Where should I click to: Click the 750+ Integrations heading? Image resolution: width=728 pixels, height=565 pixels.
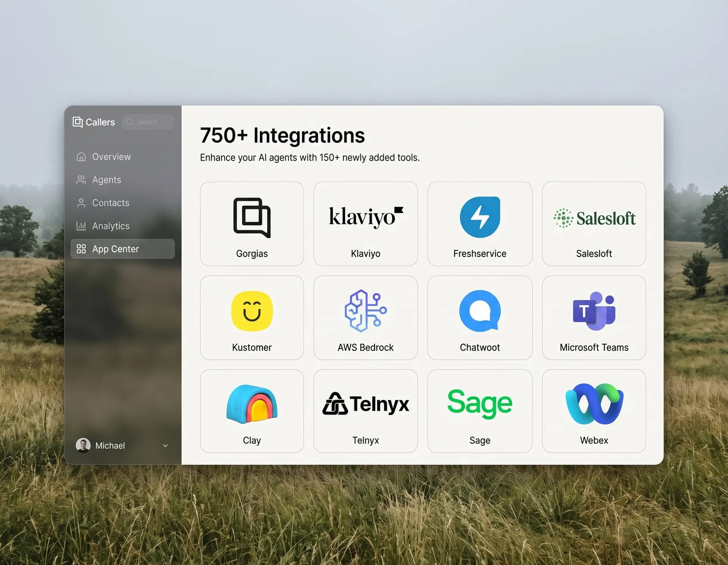(x=282, y=135)
